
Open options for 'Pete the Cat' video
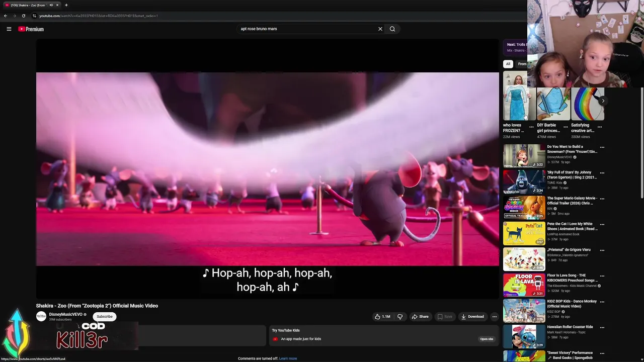[602, 224]
